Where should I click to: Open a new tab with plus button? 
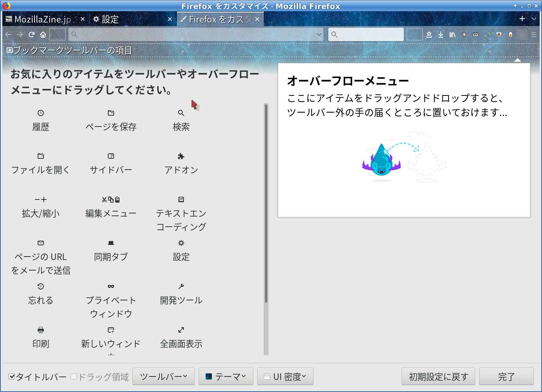[522, 19]
